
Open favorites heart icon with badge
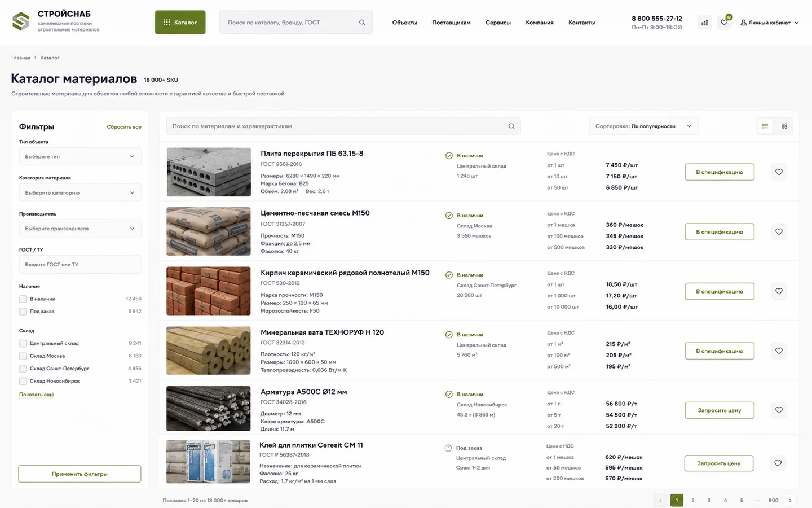coord(724,23)
